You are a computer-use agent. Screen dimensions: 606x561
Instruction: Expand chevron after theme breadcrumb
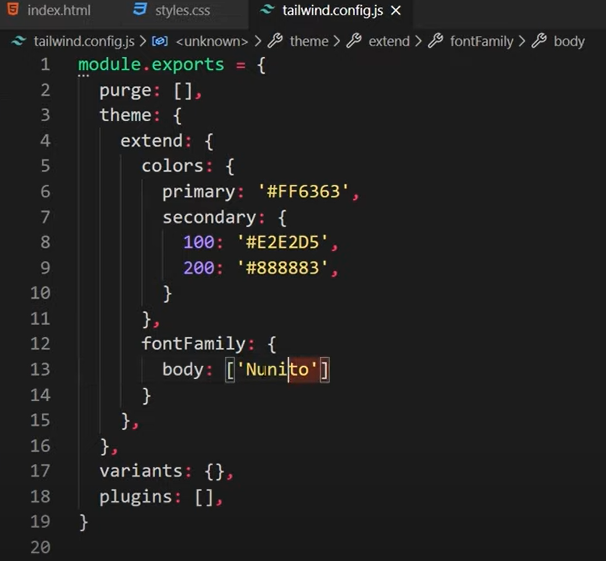click(x=337, y=41)
